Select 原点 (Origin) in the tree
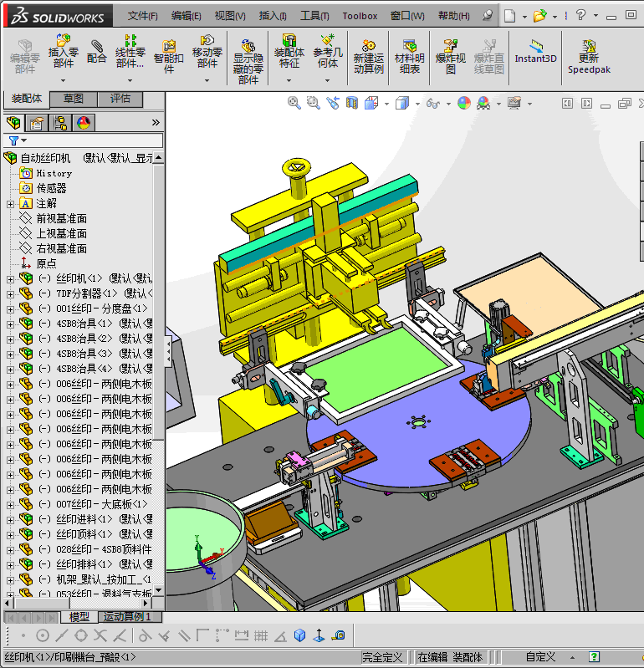This screenshot has height=668, width=644. click(46, 263)
